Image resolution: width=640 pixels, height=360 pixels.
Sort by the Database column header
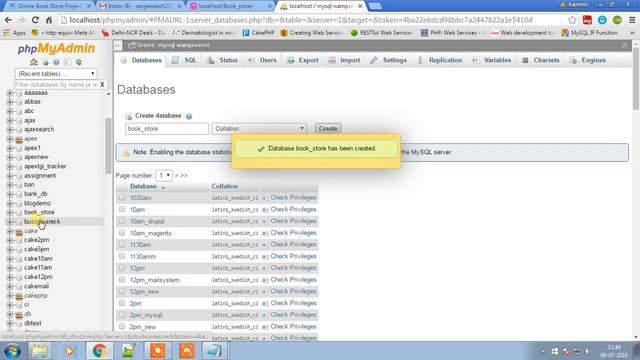tap(143, 187)
